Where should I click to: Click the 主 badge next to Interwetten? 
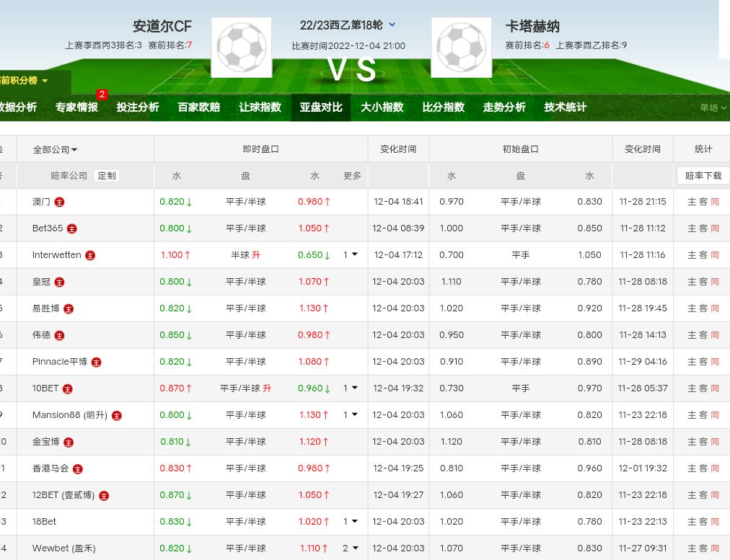[90, 255]
